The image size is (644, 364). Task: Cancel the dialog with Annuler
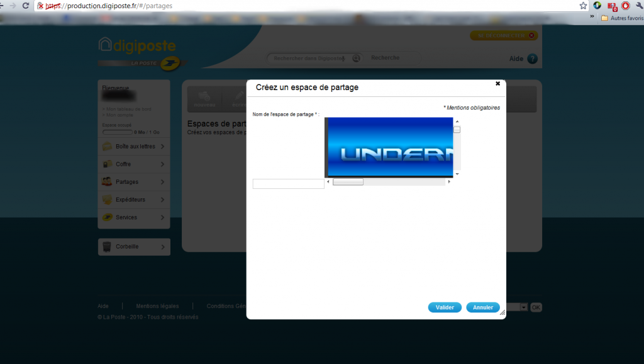(x=482, y=307)
